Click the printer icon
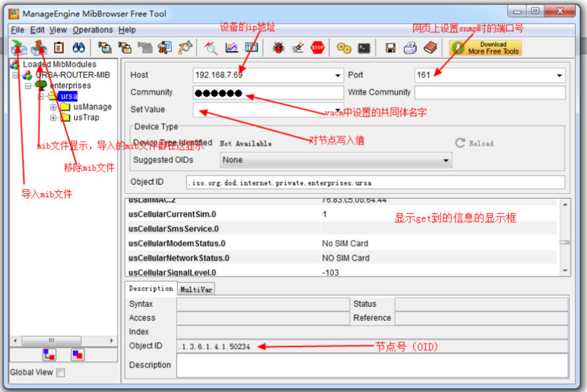This screenshot has width=587, height=392. click(410, 48)
